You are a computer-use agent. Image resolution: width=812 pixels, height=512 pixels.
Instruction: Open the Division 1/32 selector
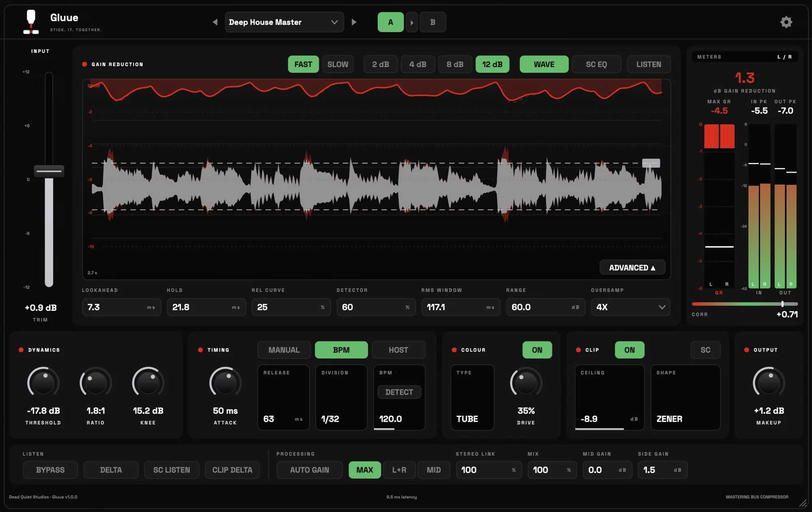pyautogui.click(x=341, y=397)
